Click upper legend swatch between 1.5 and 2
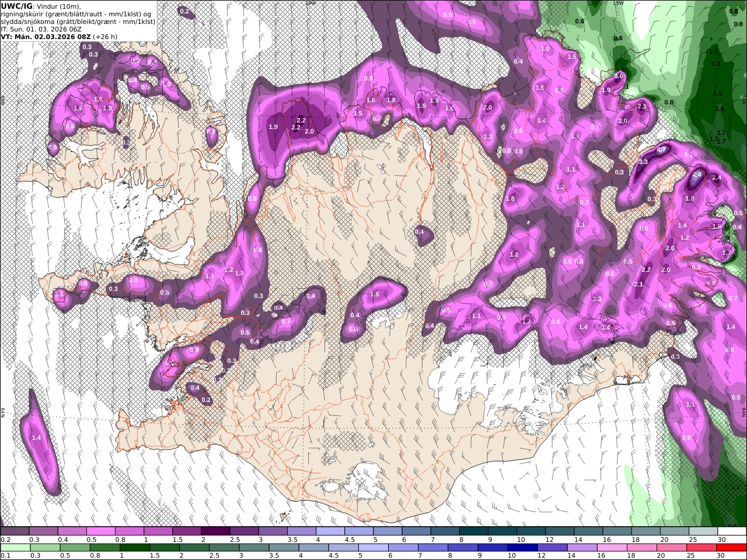The image size is (747, 560). [x=187, y=531]
